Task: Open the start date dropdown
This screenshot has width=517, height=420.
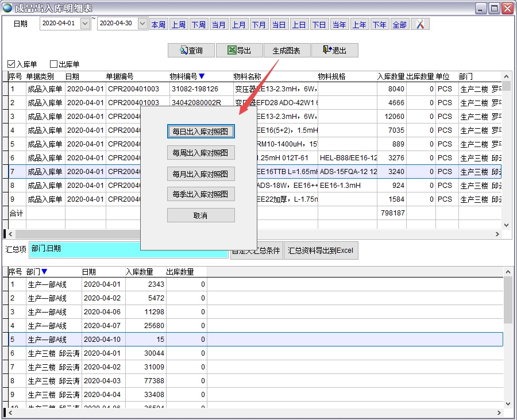Action: click(85, 24)
